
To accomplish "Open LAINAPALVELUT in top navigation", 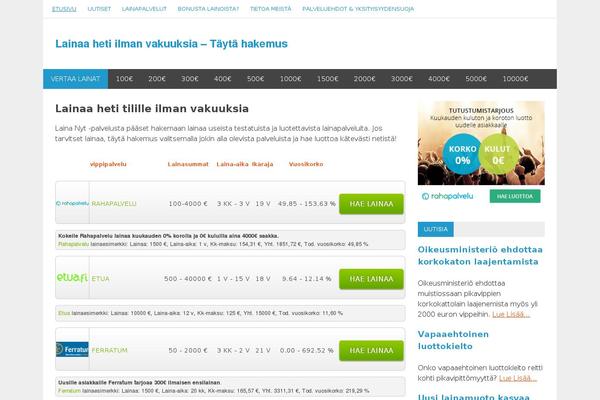I will click(x=144, y=9).
